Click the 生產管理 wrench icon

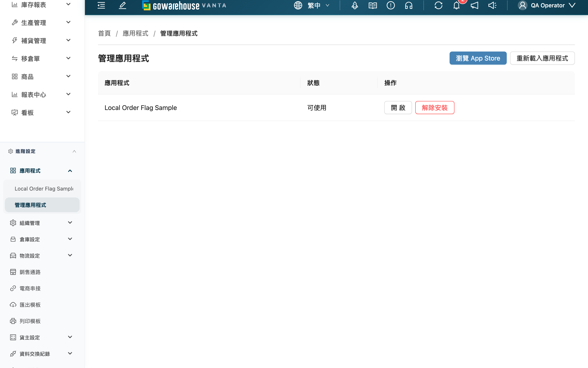click(14, 22)
